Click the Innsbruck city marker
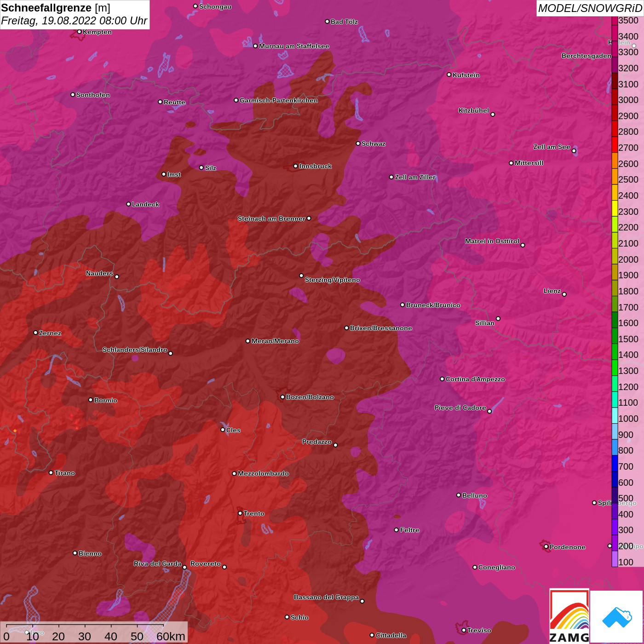 click(x=296, y=166)
